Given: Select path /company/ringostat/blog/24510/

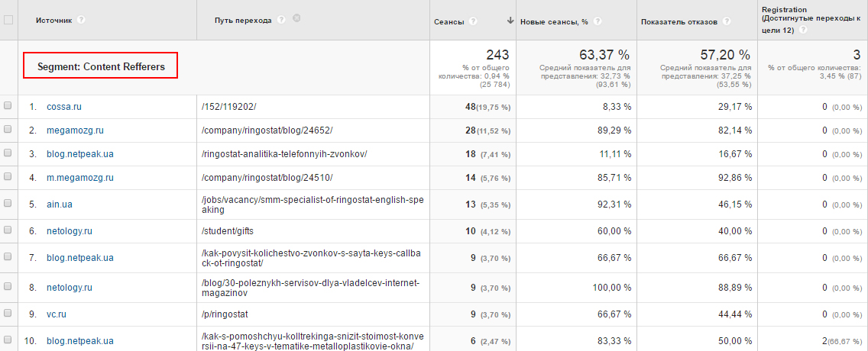Looking at the screenshot, I should [267, 178].
